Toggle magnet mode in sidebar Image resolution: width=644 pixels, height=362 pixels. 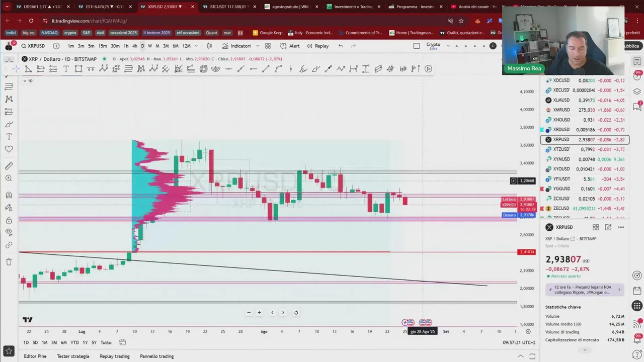pos(9,195)
